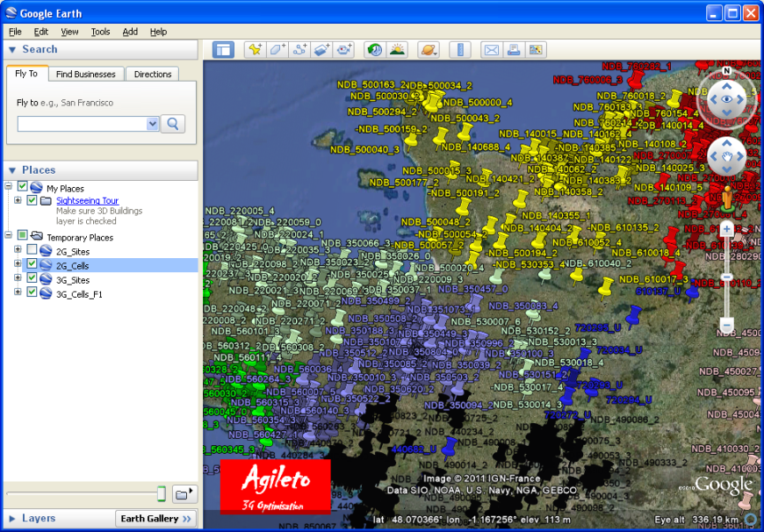Expand the 2G_Cells tree node
This screenshot has height=532, width=764.
(x=18, y=264)
